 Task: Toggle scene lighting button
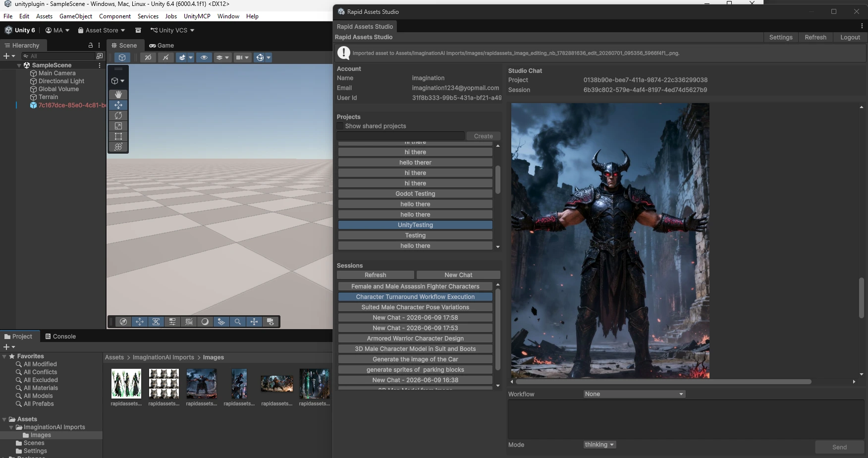[x=165, y=57]
